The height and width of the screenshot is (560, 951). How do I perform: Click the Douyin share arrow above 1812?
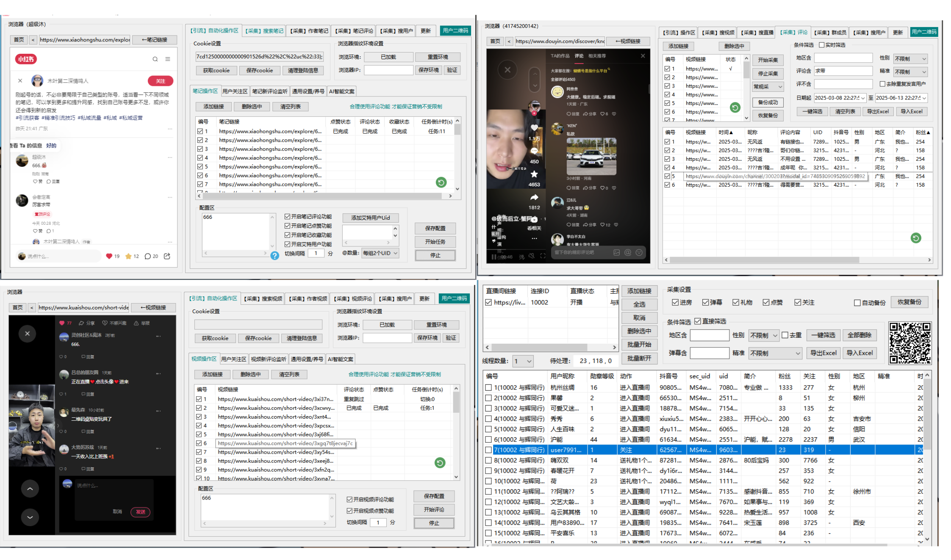(x=534, y=197)
